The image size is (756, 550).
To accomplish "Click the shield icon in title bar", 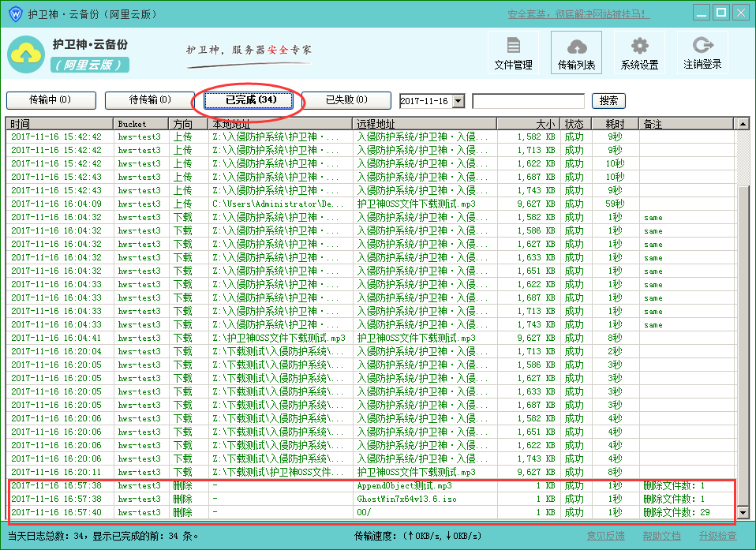I will [14, 13].
